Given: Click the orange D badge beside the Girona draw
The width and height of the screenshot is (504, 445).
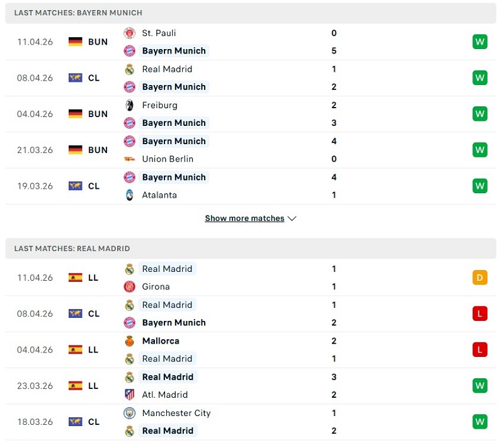Looking at the screenshot, I should (x=479, y=277).
